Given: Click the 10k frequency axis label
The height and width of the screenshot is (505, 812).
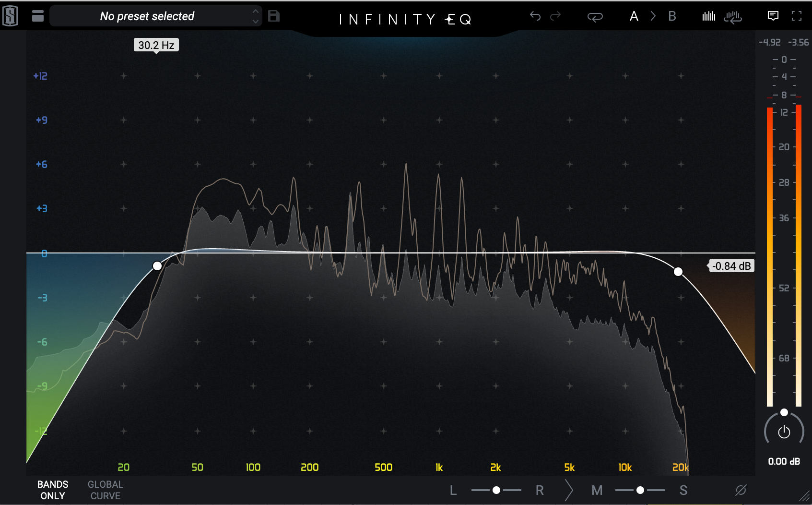Looking at the screenshot, I should point(625,467).
